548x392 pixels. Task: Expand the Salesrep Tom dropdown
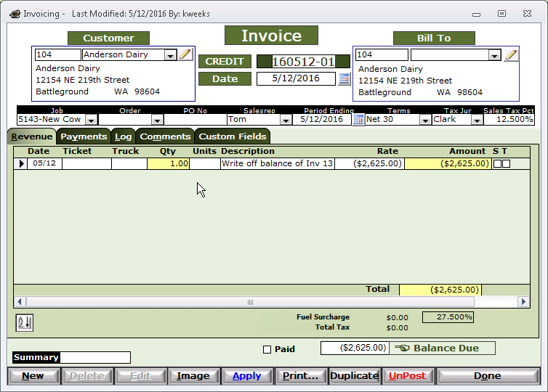point(286,120)
